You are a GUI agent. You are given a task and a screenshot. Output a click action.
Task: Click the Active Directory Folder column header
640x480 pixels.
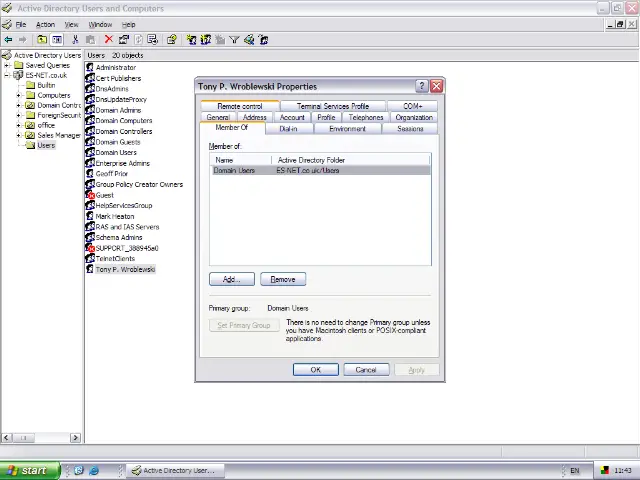(x=351, y=160)
